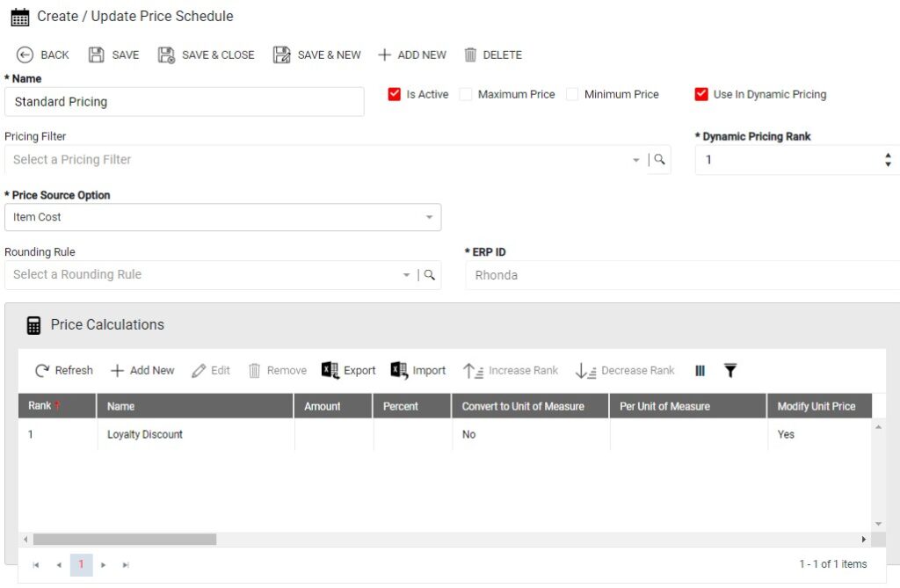This screenshot has height=588, width=900.
Task: Click the BACK arrow icon
Action: (25, 54)
